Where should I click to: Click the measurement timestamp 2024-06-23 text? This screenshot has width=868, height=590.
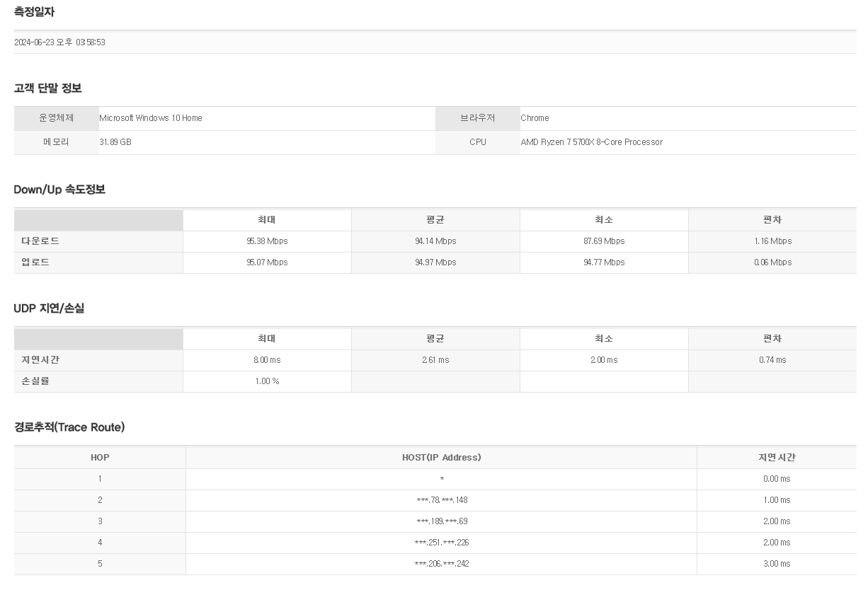pos(60,42)
